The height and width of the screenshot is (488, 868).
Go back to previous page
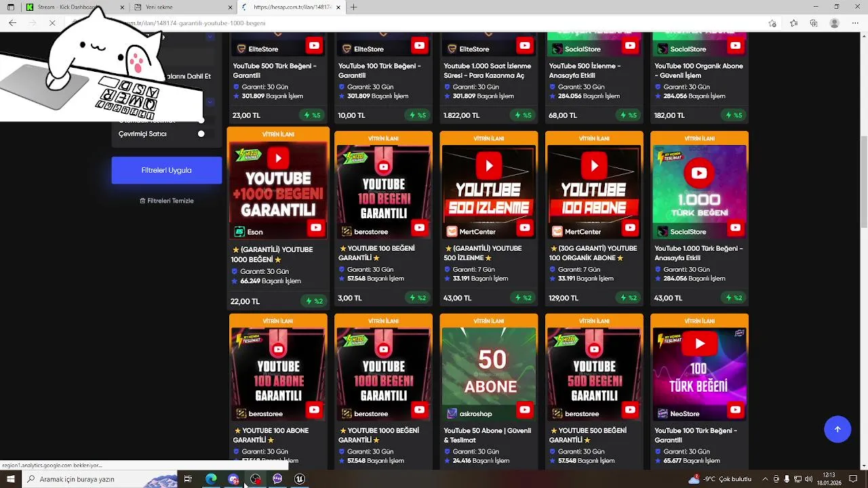(12, 23)
